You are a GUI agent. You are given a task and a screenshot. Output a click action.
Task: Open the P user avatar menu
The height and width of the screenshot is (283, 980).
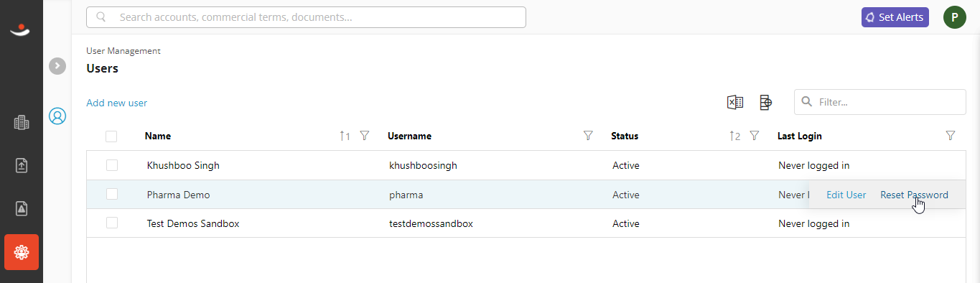954,17
